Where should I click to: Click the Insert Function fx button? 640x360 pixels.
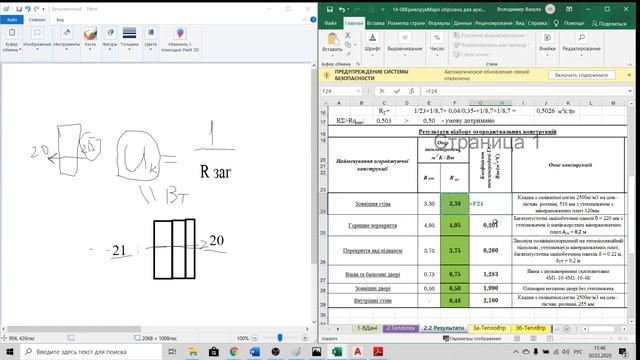coord(411,91)
